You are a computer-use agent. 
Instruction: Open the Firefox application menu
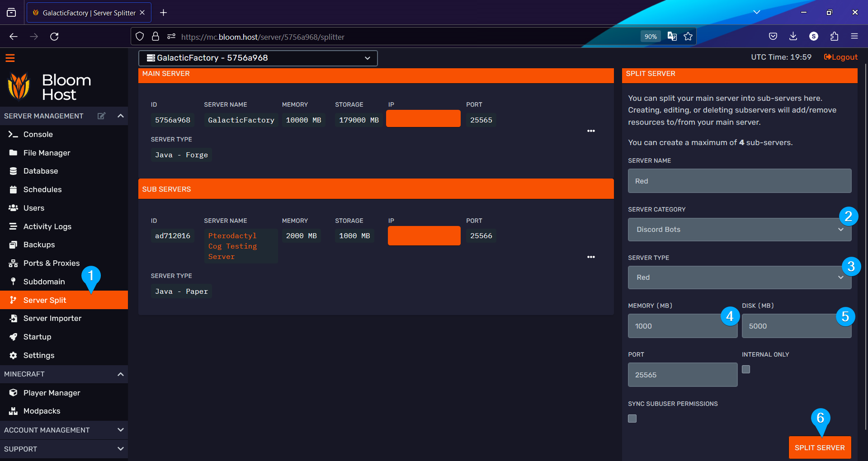pos(854,37)
